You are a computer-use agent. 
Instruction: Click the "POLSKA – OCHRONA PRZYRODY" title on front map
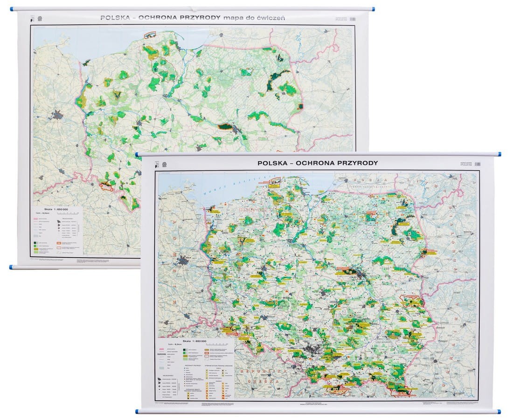click(317, 163)
